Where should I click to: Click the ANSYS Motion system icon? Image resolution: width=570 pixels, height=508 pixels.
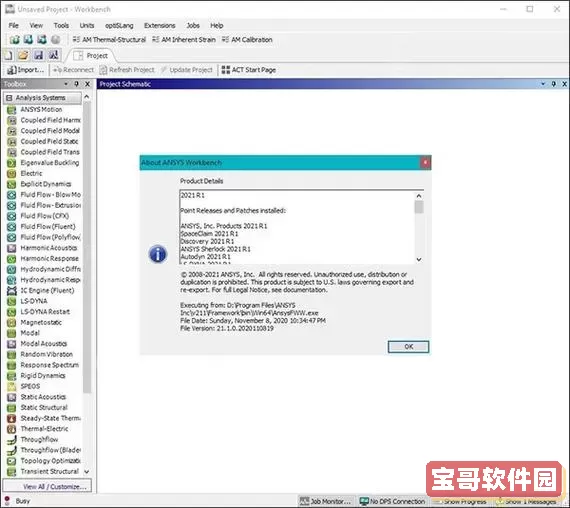click(x=12, y=110)
